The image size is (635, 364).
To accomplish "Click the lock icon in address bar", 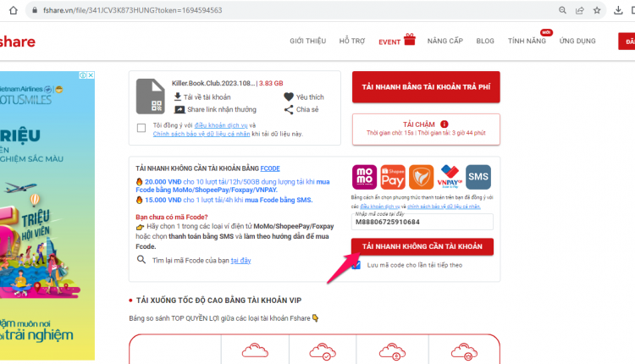I will click(35, 10).
